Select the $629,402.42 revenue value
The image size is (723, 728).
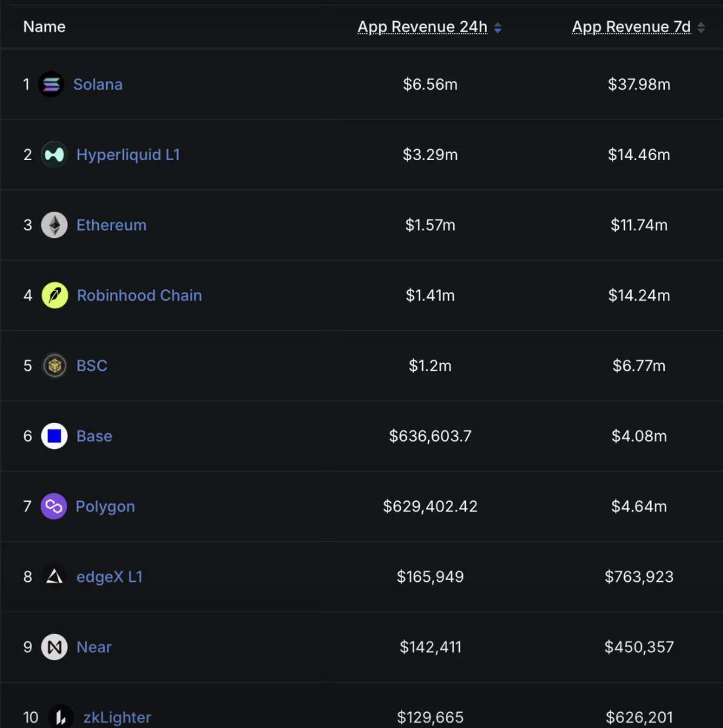pos(430,507)
